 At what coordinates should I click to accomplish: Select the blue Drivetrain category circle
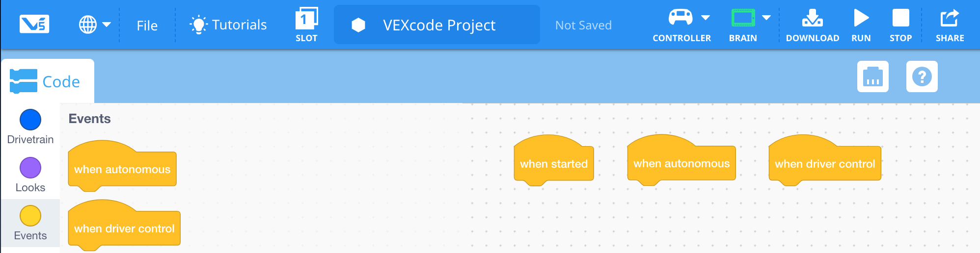tap(30, 120)
